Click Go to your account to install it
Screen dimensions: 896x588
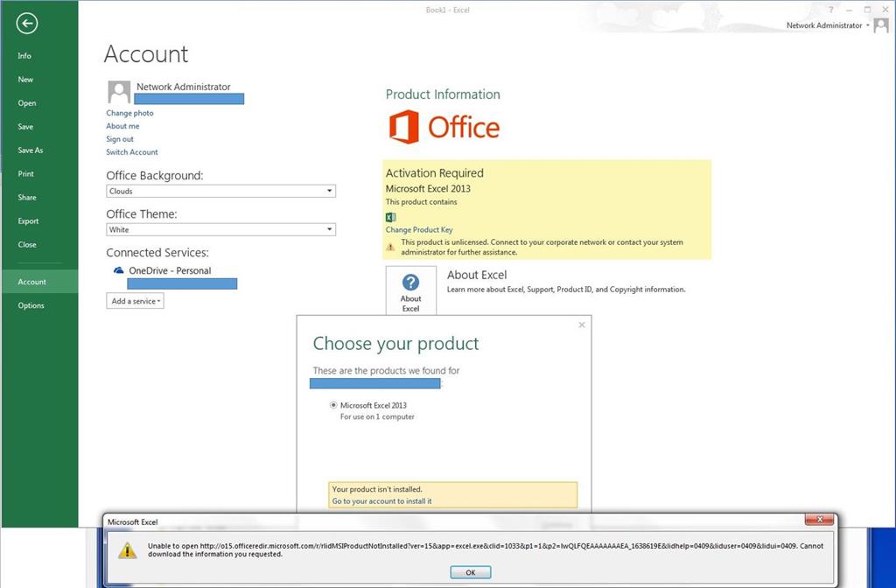(x=381, y=501)
